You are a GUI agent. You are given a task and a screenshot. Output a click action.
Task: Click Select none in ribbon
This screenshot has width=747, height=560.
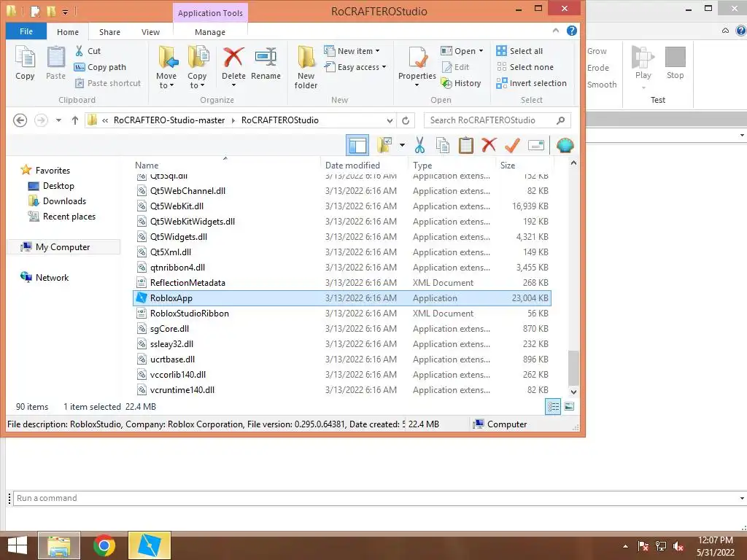click(525, 67)
